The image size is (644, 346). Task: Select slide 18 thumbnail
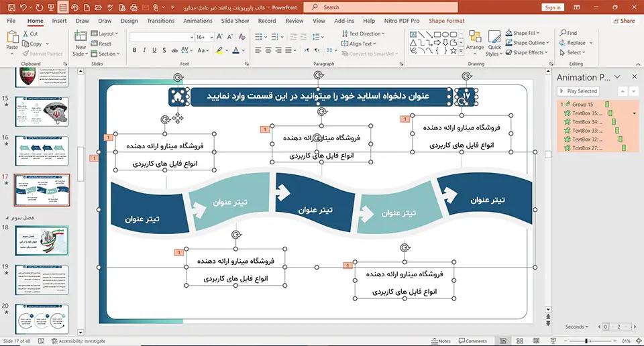[x=42, y=241]
